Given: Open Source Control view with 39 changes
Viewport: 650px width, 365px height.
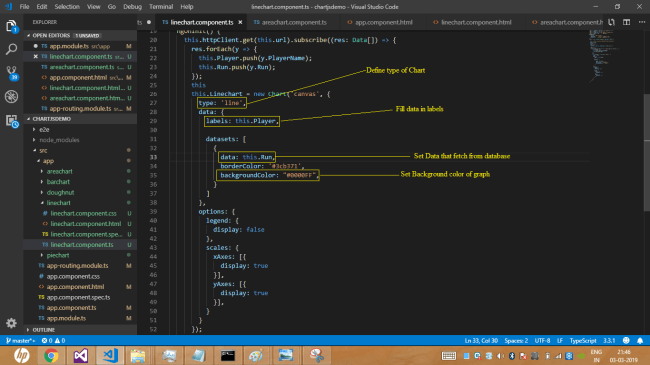Looking at the screenshot, I should [x=12, y=73].
